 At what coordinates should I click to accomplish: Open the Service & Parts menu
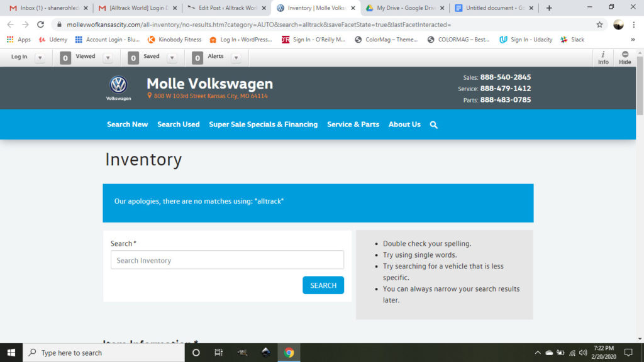[x=353, y=124]
